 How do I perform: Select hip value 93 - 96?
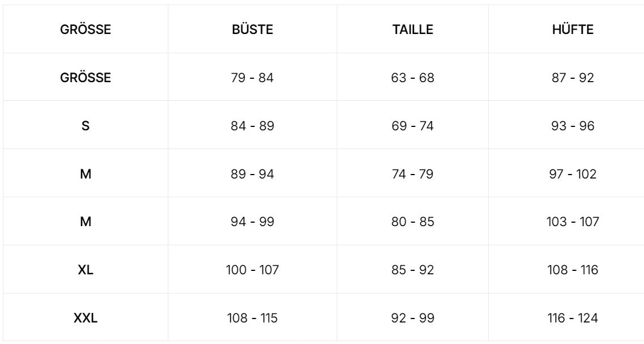click(573, 126)
